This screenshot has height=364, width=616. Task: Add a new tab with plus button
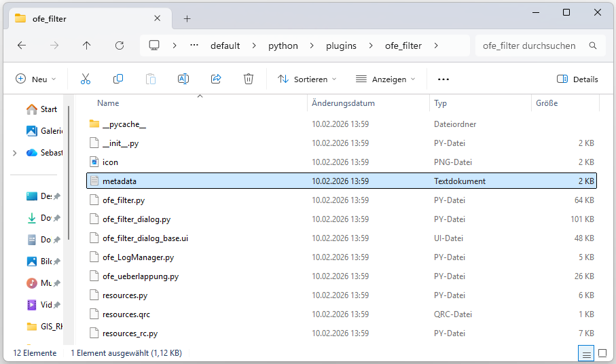click(187, 18)
